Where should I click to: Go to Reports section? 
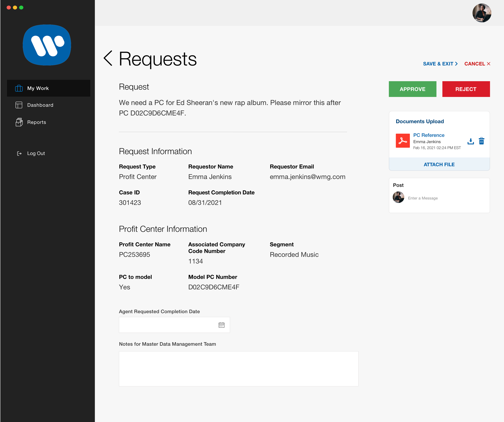point(36,122)
